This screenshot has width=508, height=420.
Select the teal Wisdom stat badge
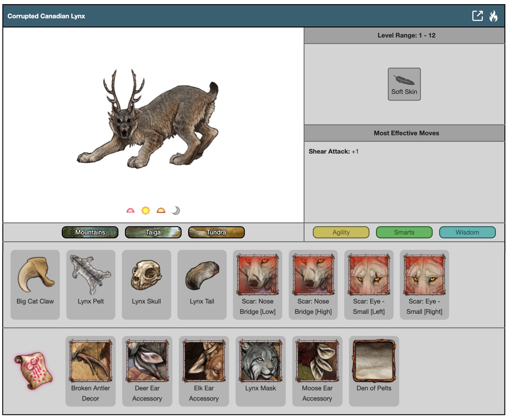click(467, 232)
